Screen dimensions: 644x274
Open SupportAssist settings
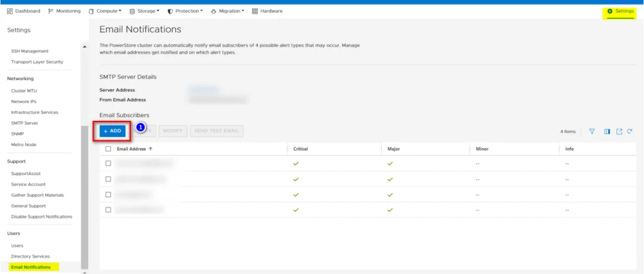[x=26, y=174]
